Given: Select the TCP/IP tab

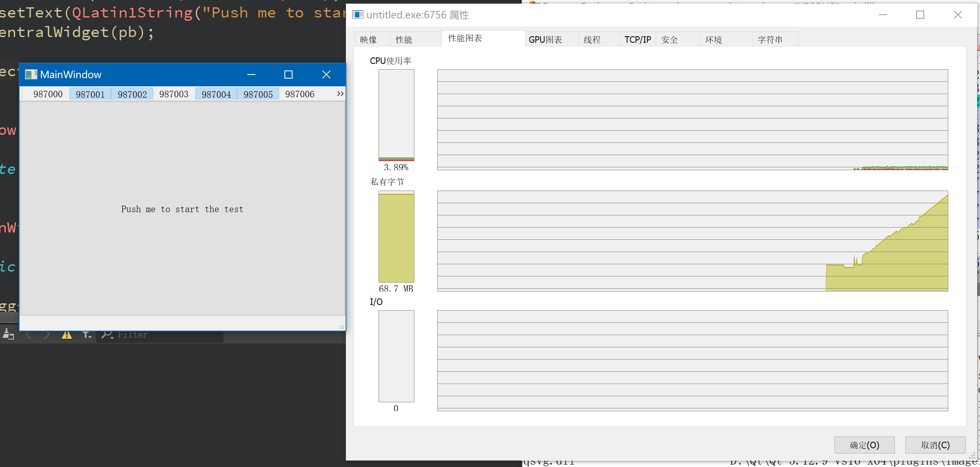Looking at the screenshot, I should [637, 39].
